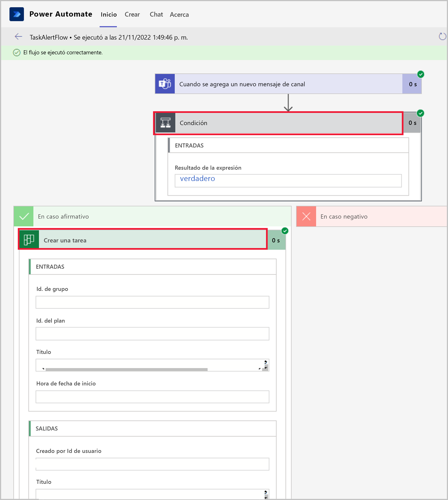Click the green checkmark in the success banner
448x500 pixels.
coord(17,52)
